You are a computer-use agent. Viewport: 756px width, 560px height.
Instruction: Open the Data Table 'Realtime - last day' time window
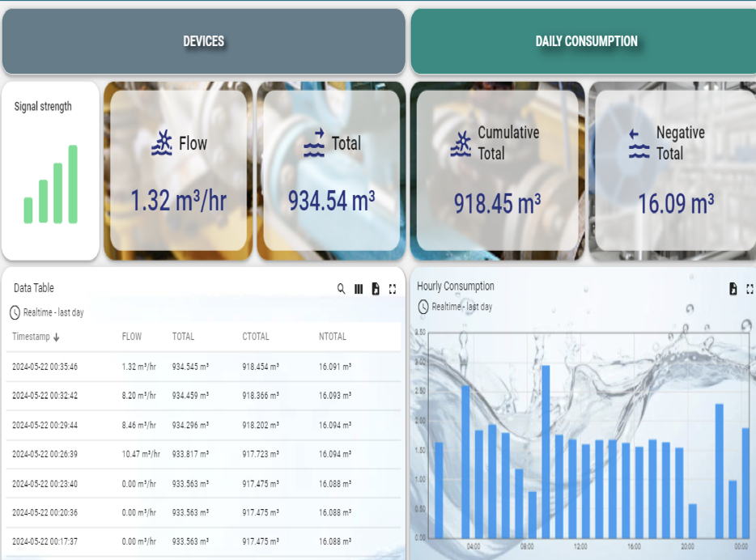click(x=53, y=312)
